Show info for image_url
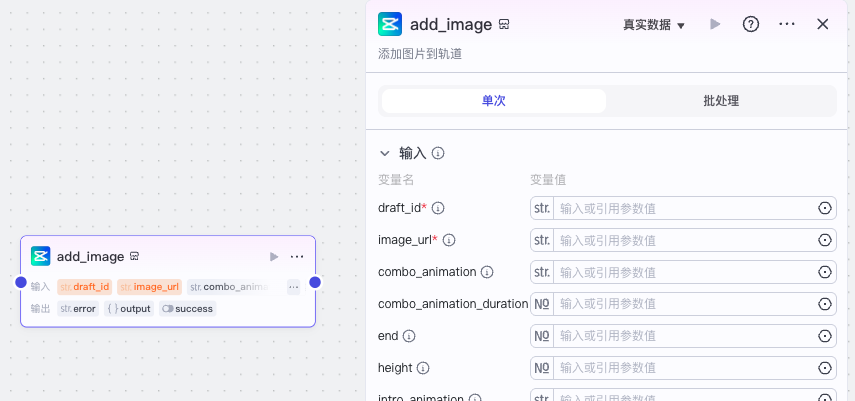Viewport: 855px width, 401px height. tap(449, 240)
